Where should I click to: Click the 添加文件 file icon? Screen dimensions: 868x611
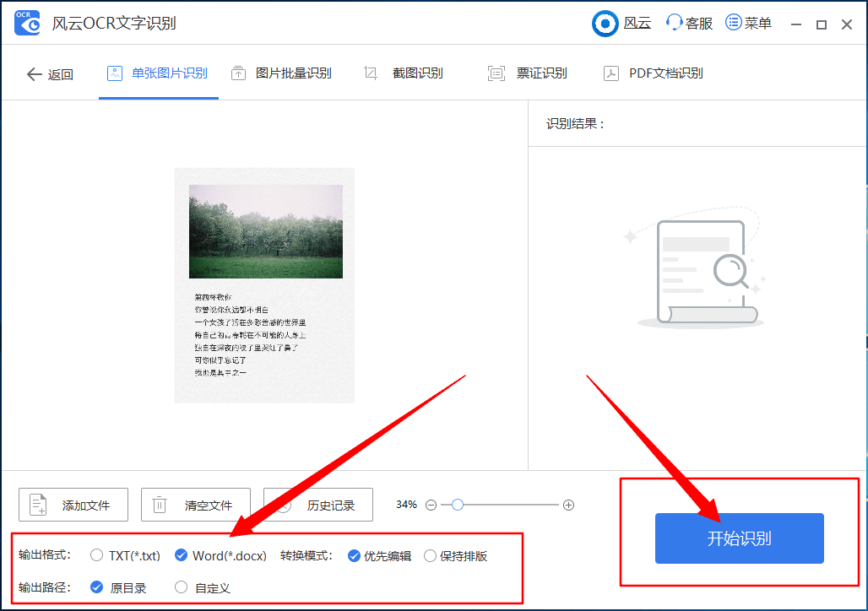click(37, 504)
